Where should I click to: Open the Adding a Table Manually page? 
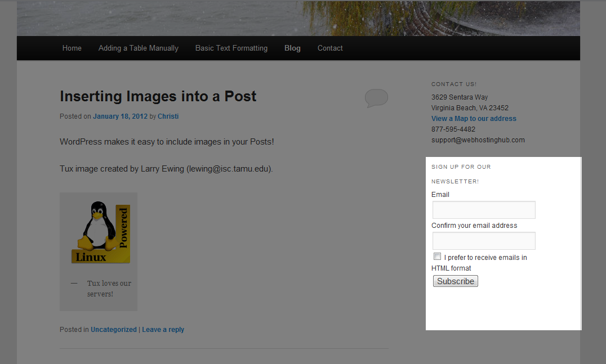pos(138,48)
